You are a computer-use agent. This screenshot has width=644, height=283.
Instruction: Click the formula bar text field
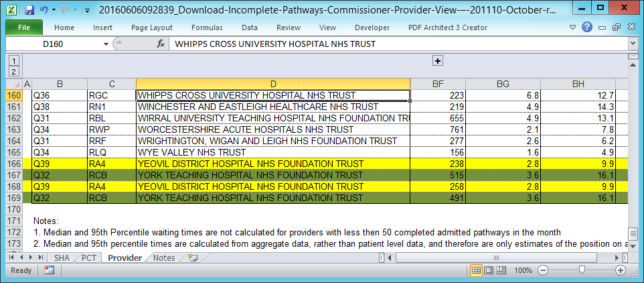point(398,44)
